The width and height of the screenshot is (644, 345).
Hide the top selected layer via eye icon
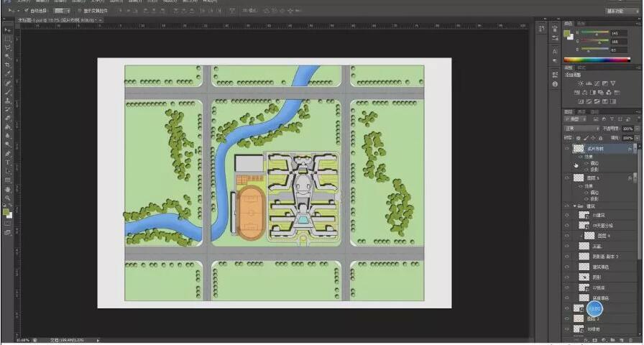(567, 149)
